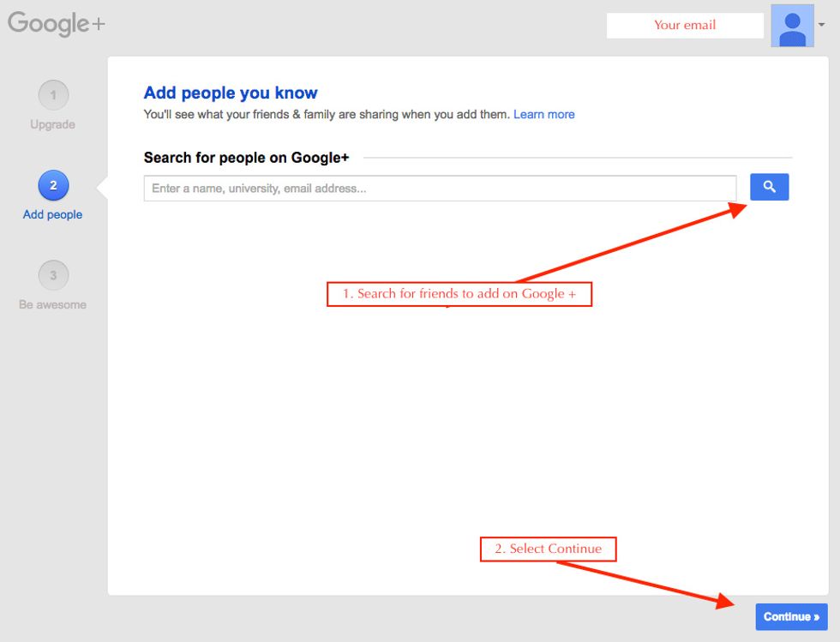Click the Add people you know heading
The image size is (840, 642).
[x=231, y=93]
